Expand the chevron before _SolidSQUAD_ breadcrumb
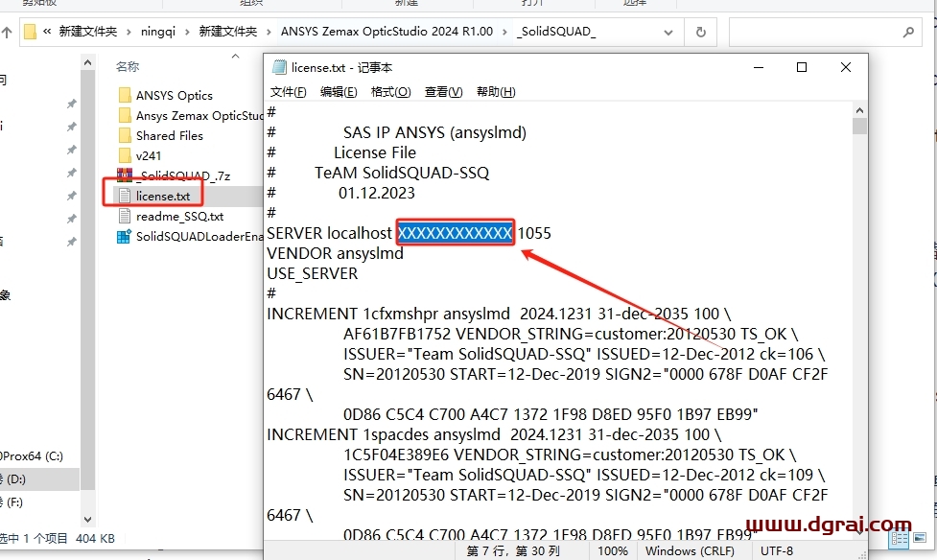Screen dimensions: 937x560 coord(505,33)
